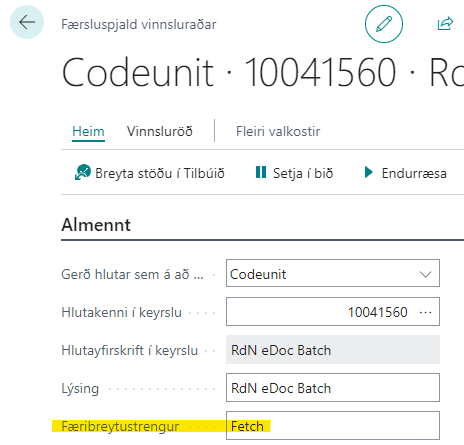Open the Heim tab
464x445 pixels.
pos(88,131)
